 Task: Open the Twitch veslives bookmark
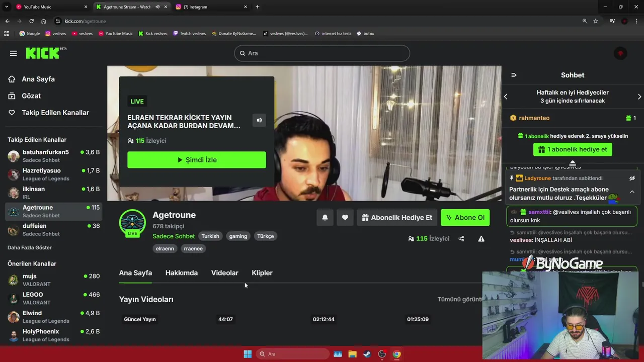(190, 33)
